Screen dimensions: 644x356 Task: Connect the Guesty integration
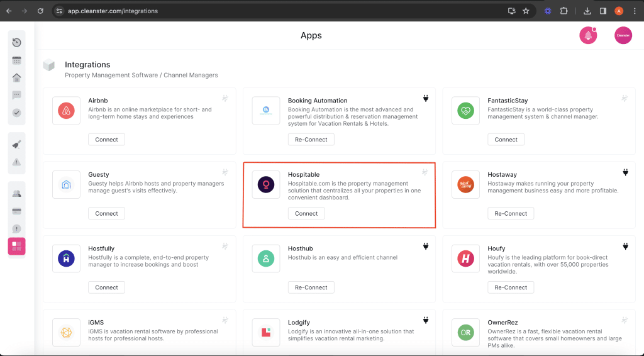point(106,213)
